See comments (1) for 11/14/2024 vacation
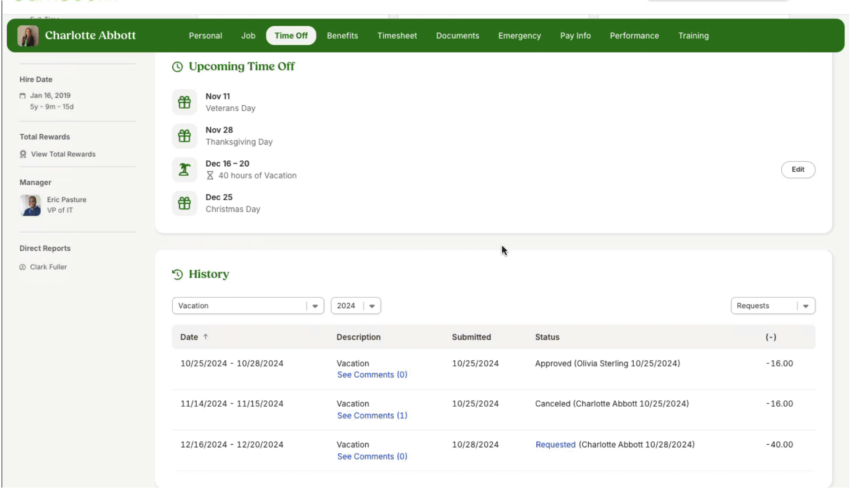868x488 pixels. pyautogui.click(x=372, y=416)
